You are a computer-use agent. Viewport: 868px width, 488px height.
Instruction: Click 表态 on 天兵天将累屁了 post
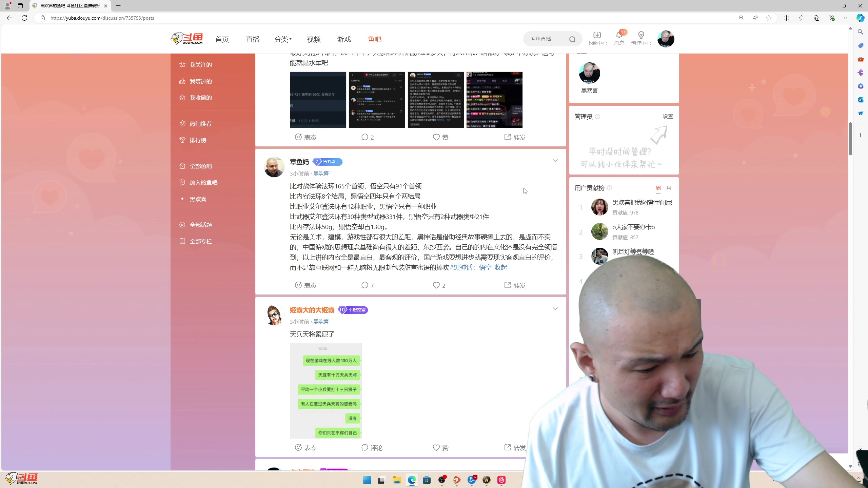coord(305,448)
